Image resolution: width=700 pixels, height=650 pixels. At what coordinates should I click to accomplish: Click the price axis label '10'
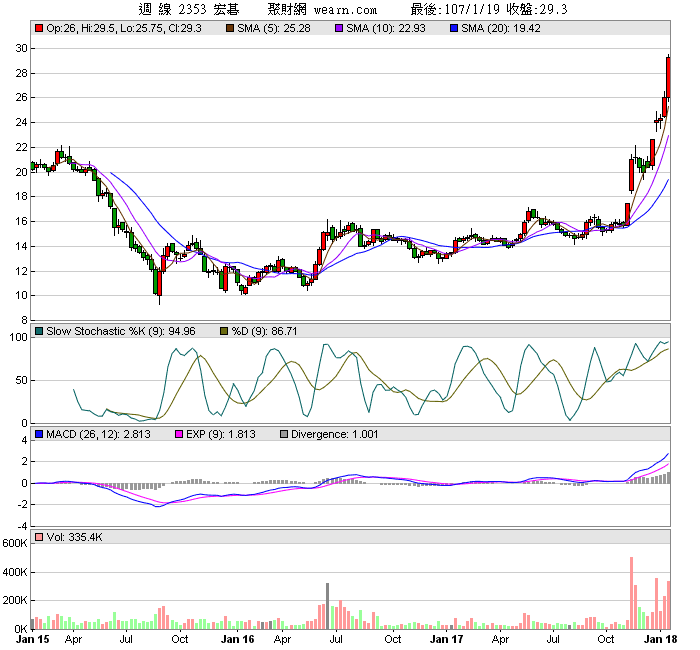point(21,296)
